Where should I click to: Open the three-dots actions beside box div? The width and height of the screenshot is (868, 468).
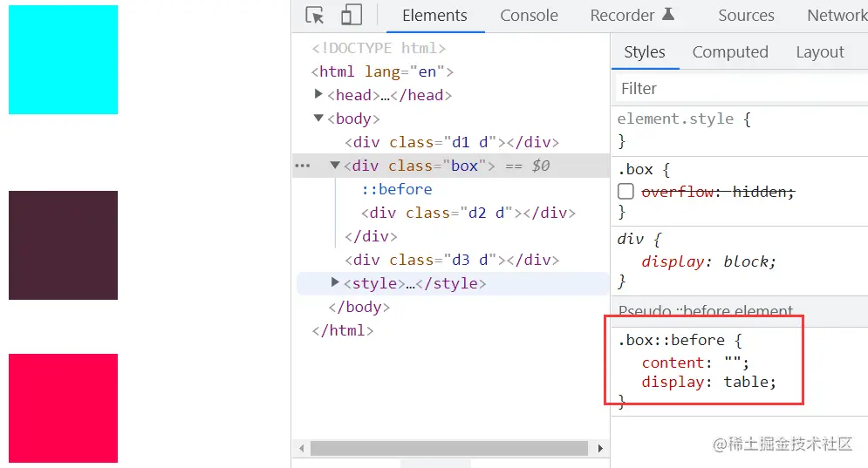(x=303, y=166)
